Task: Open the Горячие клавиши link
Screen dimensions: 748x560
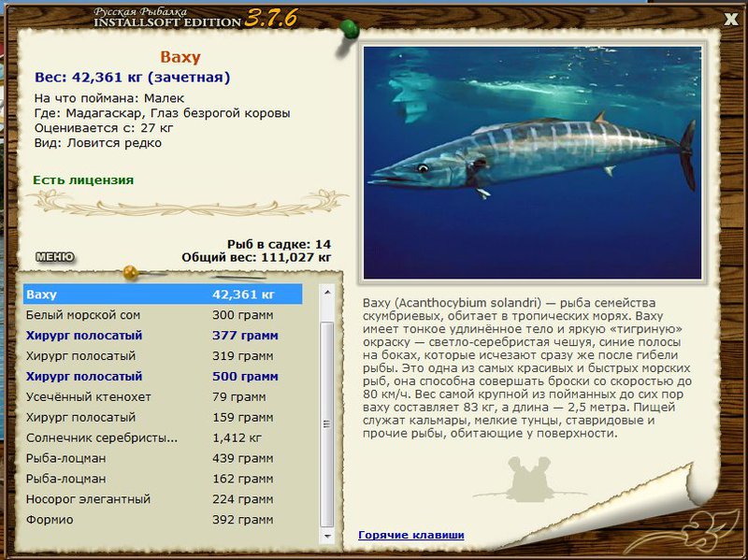Action: 410,535
